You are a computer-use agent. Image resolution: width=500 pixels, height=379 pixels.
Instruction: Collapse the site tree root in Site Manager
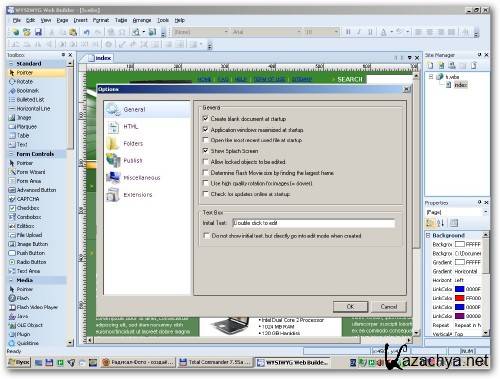point(431,77)
